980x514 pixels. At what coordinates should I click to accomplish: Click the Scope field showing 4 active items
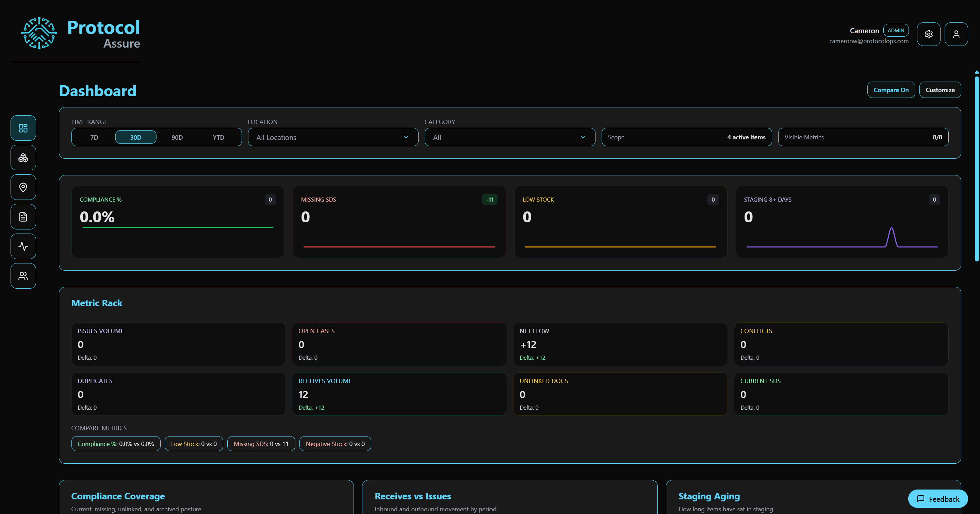[686, 137]
